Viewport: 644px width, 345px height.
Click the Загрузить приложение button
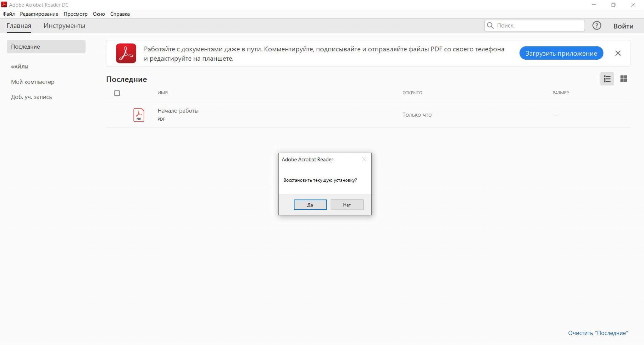tap(561, 53)
